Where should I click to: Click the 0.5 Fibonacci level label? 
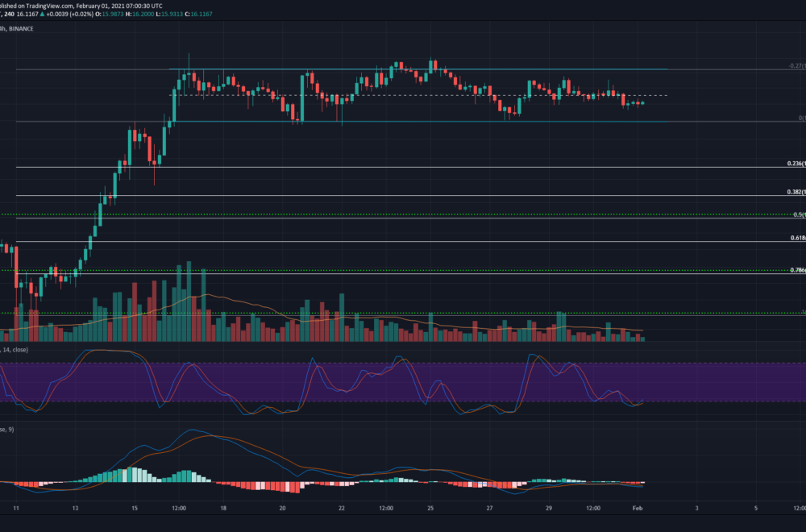799,214
